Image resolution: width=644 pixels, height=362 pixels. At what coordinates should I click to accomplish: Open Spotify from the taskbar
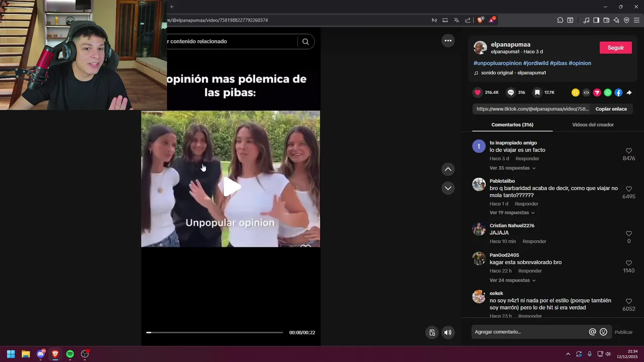[70, 354]
